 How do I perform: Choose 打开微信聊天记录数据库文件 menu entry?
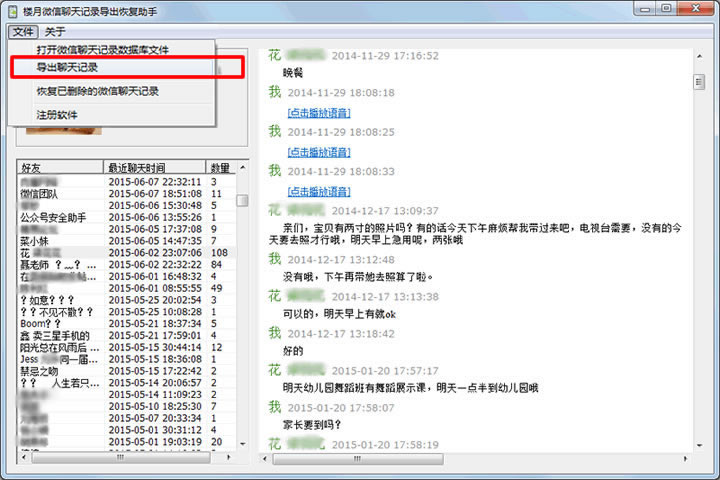102,50
